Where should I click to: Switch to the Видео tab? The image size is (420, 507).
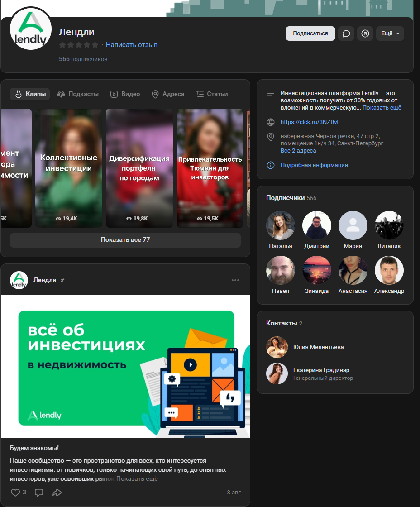[125, 94]
